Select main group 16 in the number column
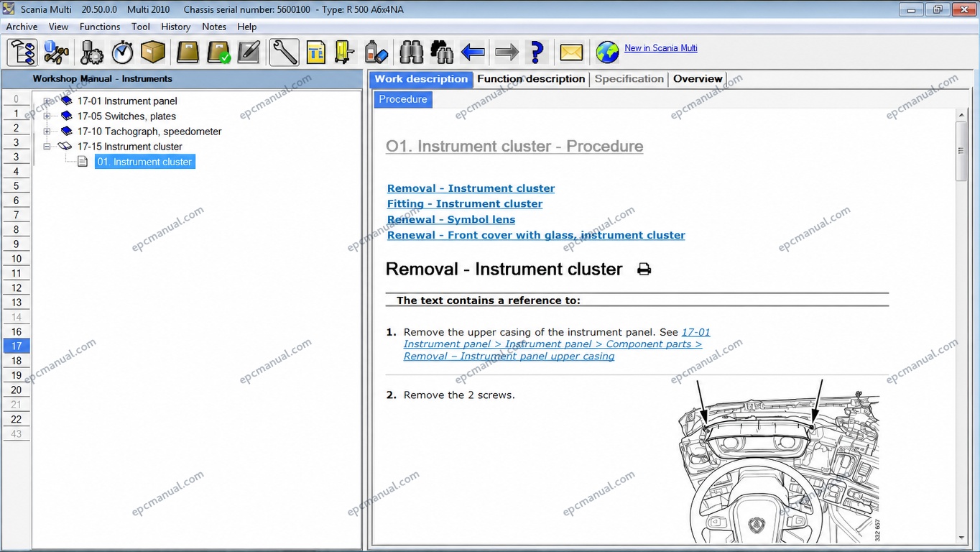 pyautogui.click(x=17, y=332)
